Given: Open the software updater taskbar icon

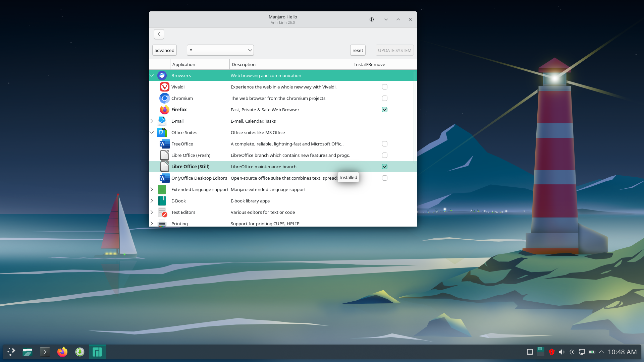Looking at the screenshot, I should coord(80,352).
